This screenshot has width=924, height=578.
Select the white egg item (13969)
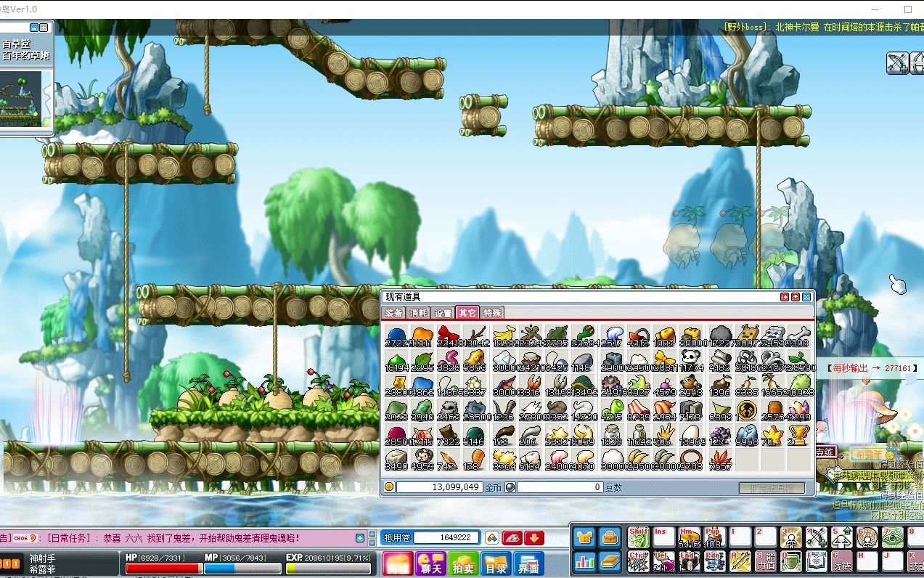(x=690, y=435)
